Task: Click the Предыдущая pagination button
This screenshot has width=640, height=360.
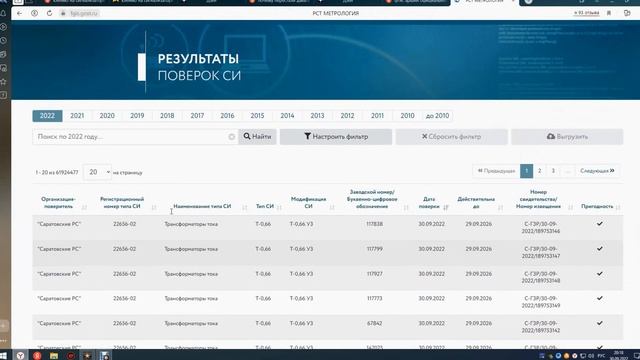Action: (x=496, y=171)
